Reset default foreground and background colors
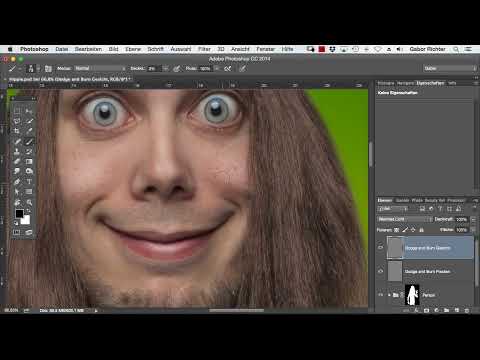The width and height of the screenshot is (480, 360). (16, 223)
